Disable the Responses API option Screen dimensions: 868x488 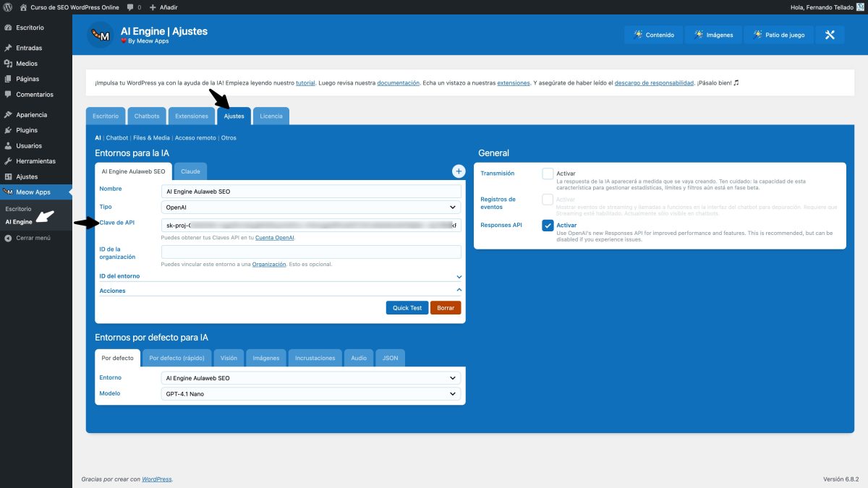point(548,225)
